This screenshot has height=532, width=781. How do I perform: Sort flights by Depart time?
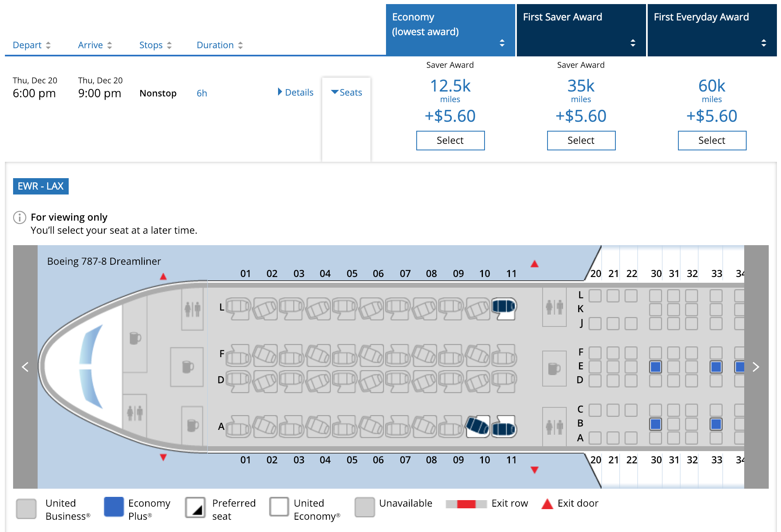(31, 45)
